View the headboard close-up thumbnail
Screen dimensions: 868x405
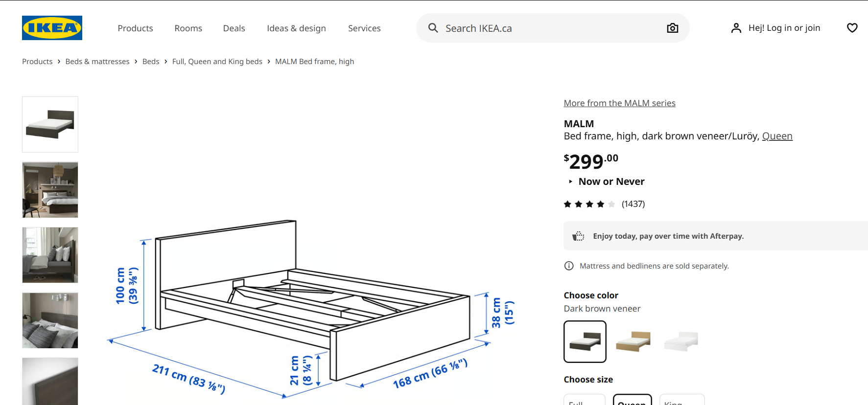pyautogui.click(x=50, y=382)
